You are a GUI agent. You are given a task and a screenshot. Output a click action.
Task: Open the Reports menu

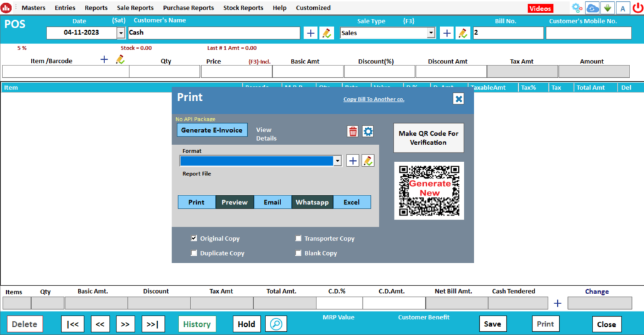(x=96, y=8)
